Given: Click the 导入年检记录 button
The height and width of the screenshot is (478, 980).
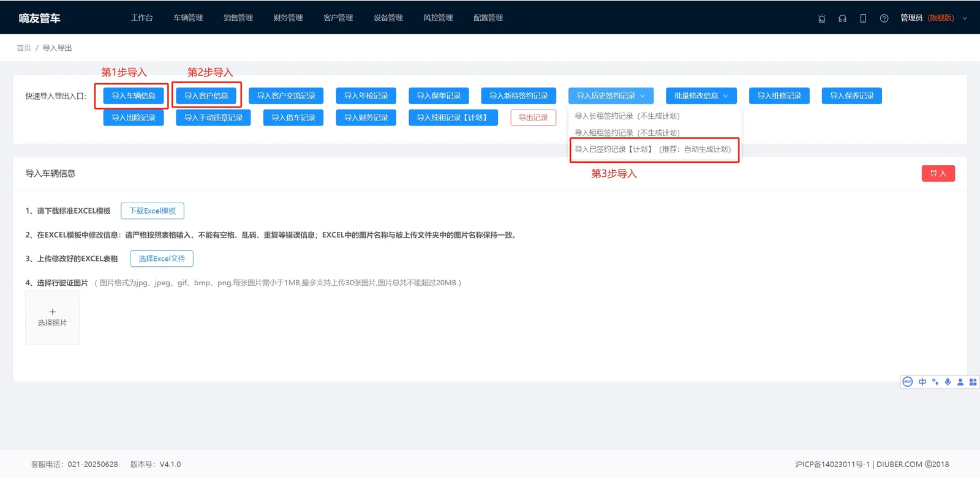Looking at the screenshot, I should tap(366, 96).
